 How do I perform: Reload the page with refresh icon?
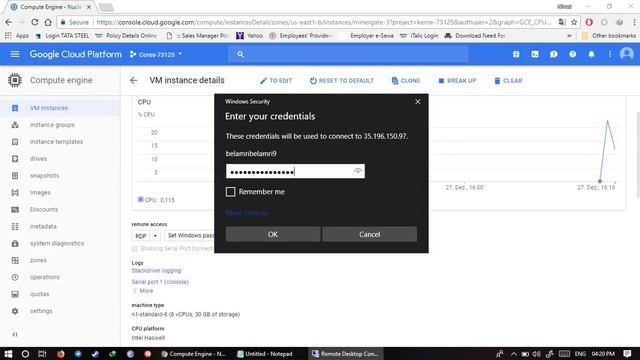pyautogui.click(x=35, y=22)
